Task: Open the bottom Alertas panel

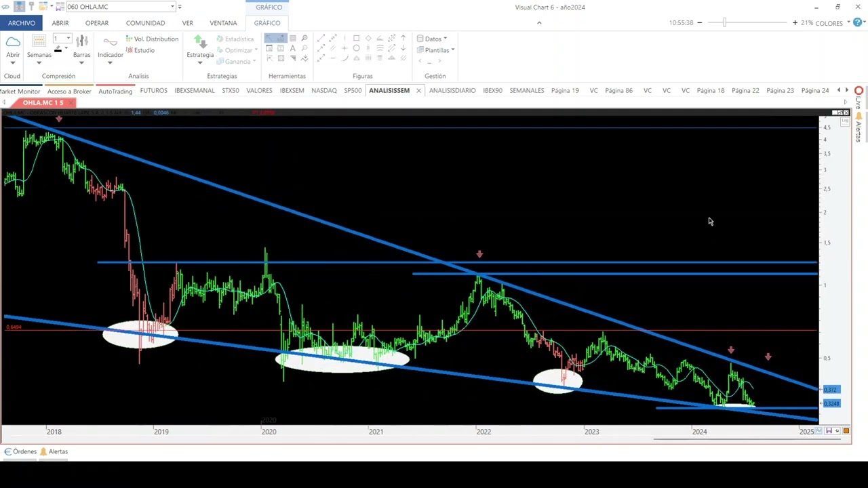Action: [x=54, y=451]
